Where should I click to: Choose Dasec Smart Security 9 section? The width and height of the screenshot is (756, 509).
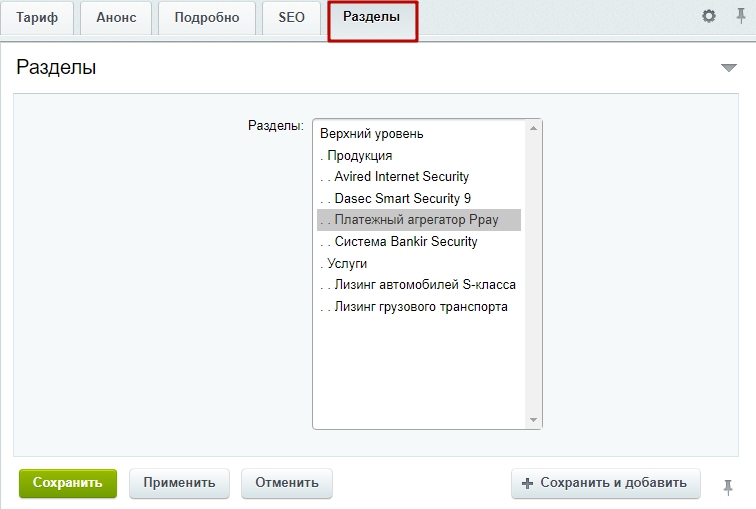[419, 199]
